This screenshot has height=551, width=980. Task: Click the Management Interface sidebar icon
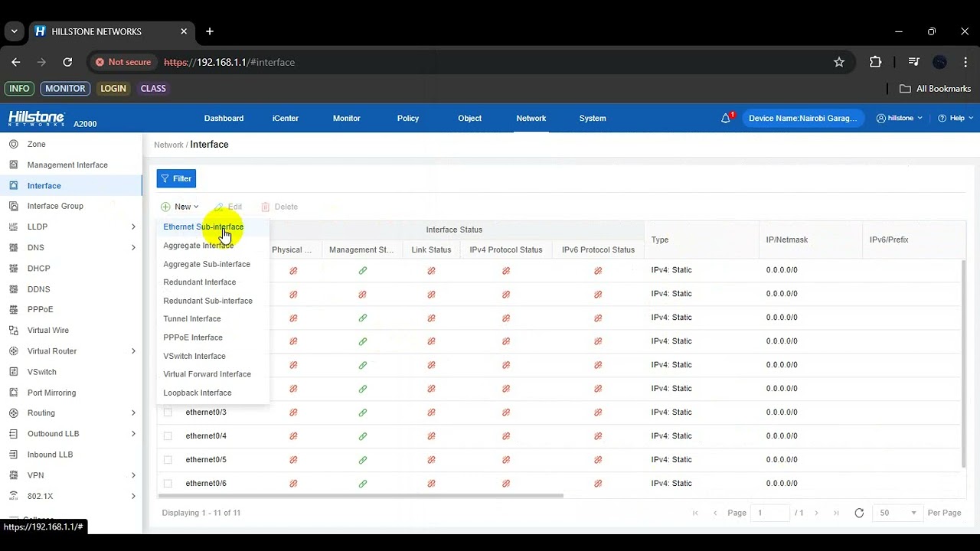coord(13,165)
